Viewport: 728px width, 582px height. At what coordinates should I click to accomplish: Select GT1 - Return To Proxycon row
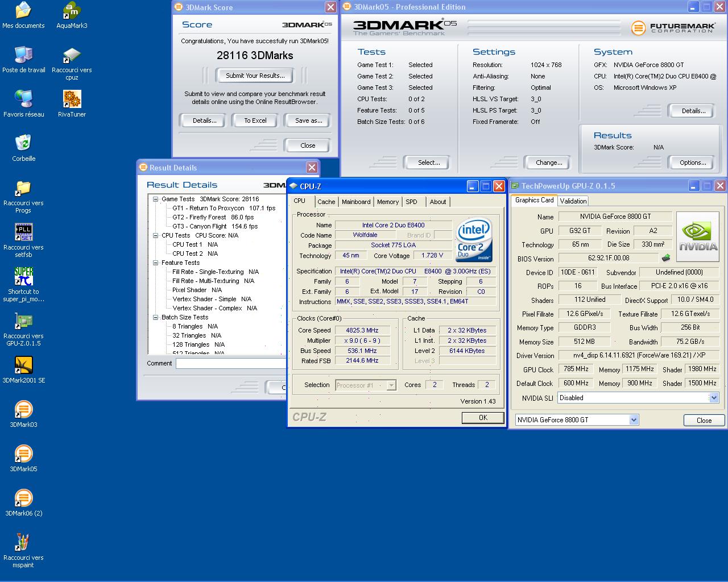coord(224,208)
